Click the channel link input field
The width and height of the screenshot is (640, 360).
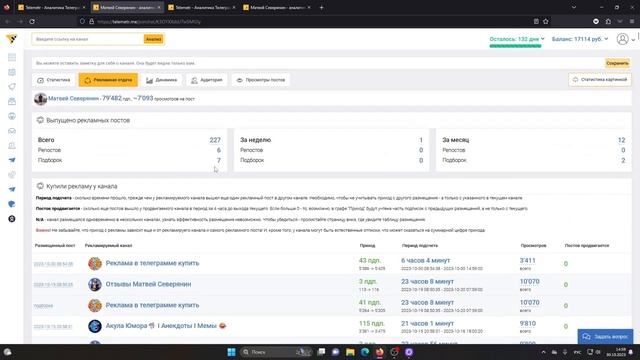click(88, 39)
